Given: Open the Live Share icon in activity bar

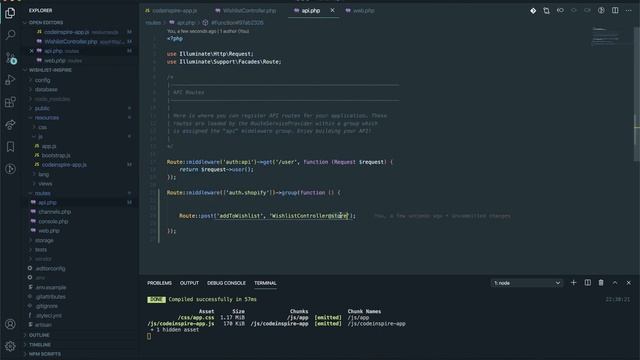Looking at the screenshot, I should pos(10,124).
